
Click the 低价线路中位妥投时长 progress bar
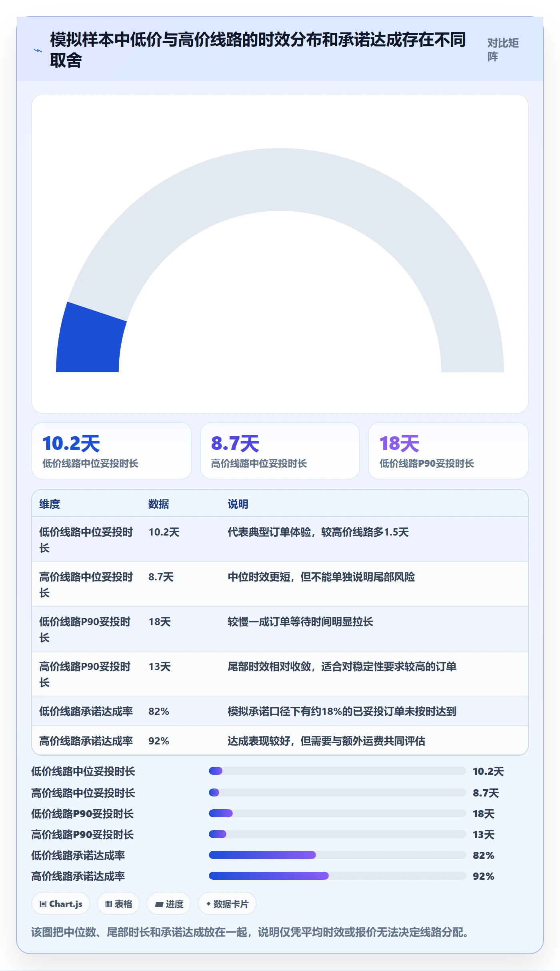(x=338, y=771)
